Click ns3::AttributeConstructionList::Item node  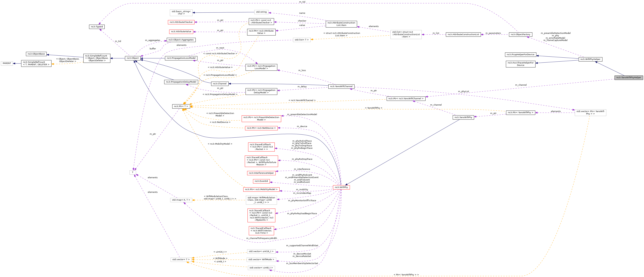[341, 24]
